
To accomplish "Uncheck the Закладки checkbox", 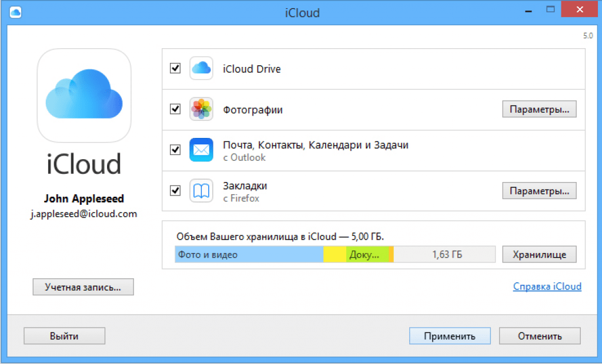I will (175, 190).
